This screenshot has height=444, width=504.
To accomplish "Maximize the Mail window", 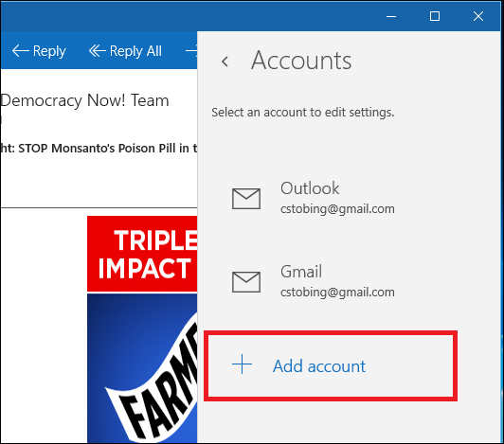I will [x=435, y=16].
